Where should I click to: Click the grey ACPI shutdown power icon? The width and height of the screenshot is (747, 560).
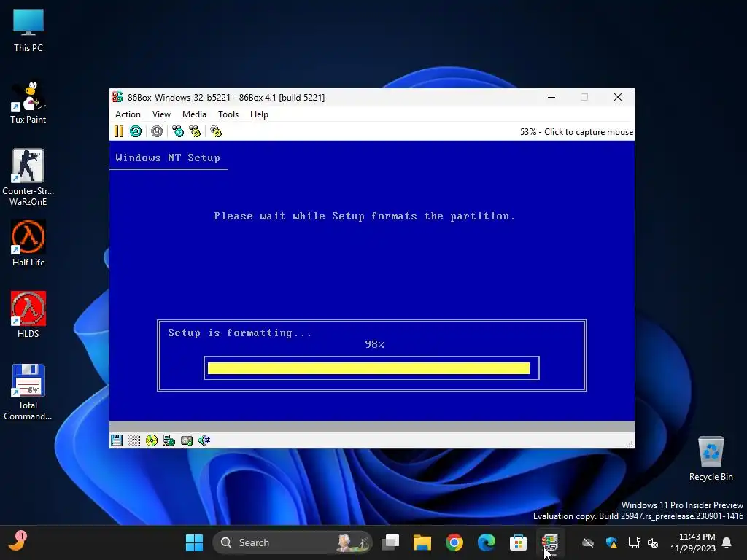157,131
